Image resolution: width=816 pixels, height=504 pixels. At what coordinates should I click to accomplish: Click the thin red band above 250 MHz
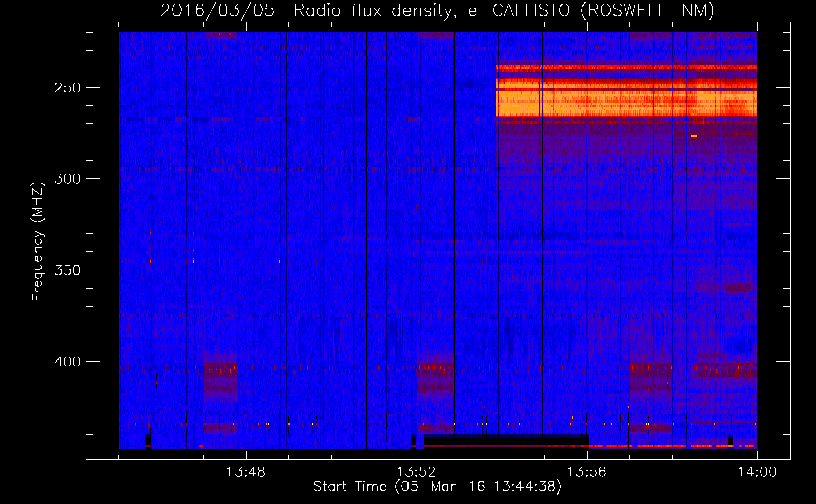point(626,68)
